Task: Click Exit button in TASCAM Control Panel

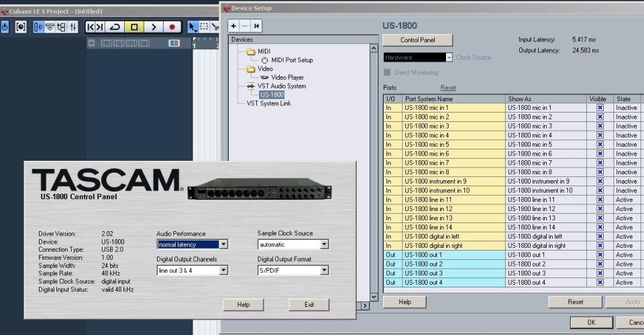Action: click(309, 305)
